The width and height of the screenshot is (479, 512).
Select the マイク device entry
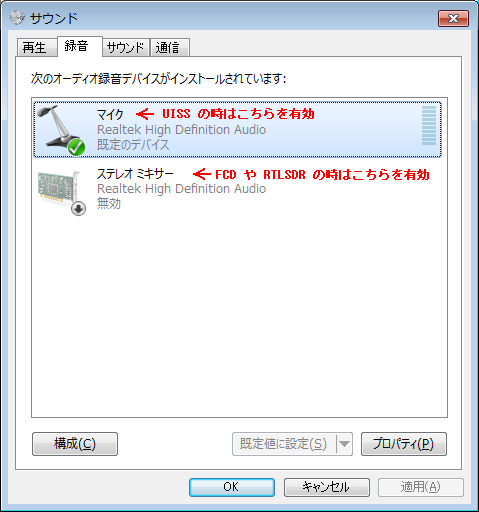[237, 129]
